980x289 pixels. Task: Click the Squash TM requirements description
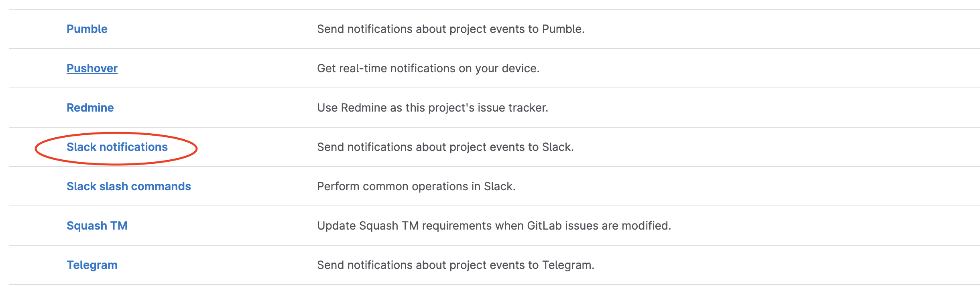494,226
